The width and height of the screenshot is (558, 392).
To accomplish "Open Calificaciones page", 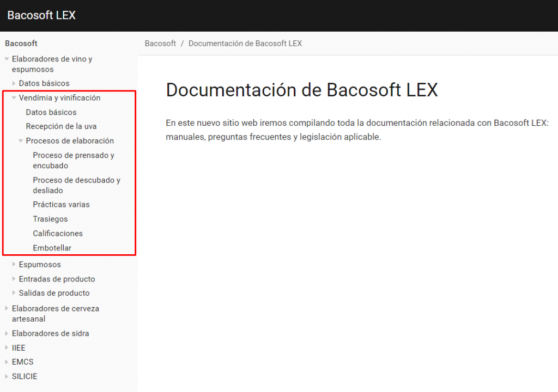I will point(58,234).
